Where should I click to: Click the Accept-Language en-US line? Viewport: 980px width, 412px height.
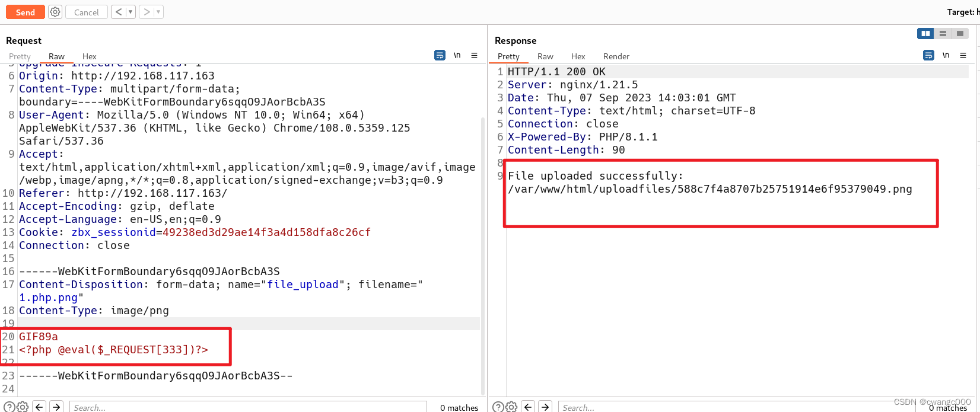pyautogui.click(x=120, y=219)
